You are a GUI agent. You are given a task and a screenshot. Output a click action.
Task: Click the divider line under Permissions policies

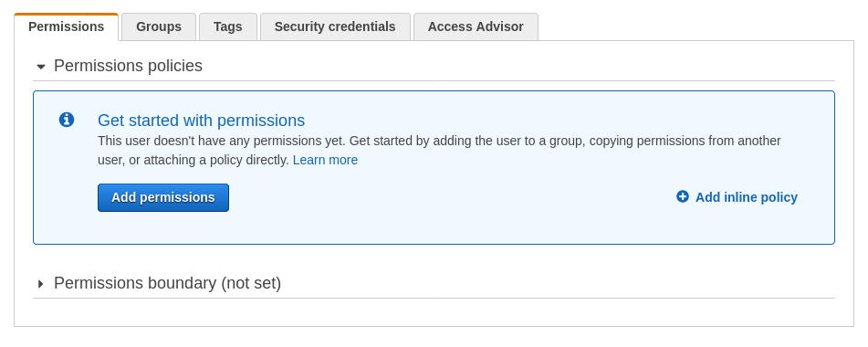pos(434,80)
